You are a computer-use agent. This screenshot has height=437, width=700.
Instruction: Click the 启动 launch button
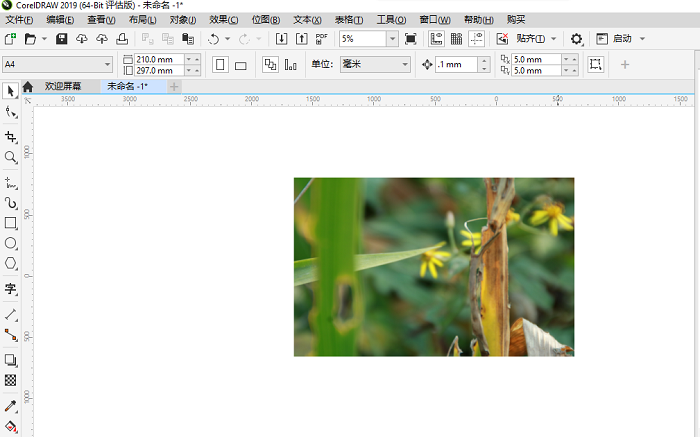[621, 39]
